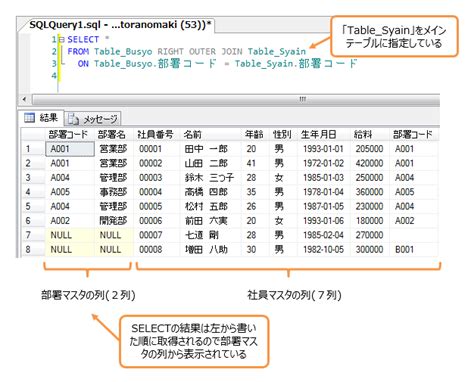Viewport: 474px width, 382px height.
Task: Switch to the 結果 results tab
Action: point(41,118)
